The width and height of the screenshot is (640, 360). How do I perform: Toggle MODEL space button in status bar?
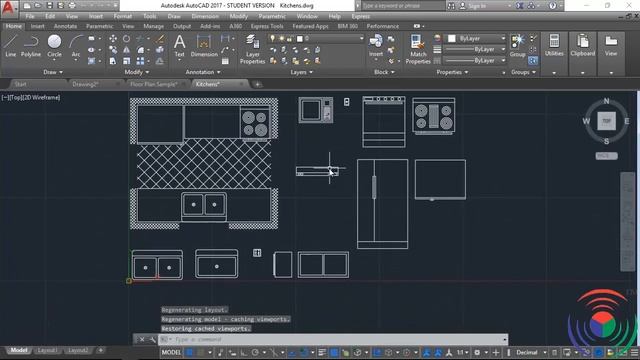[171, 352]
